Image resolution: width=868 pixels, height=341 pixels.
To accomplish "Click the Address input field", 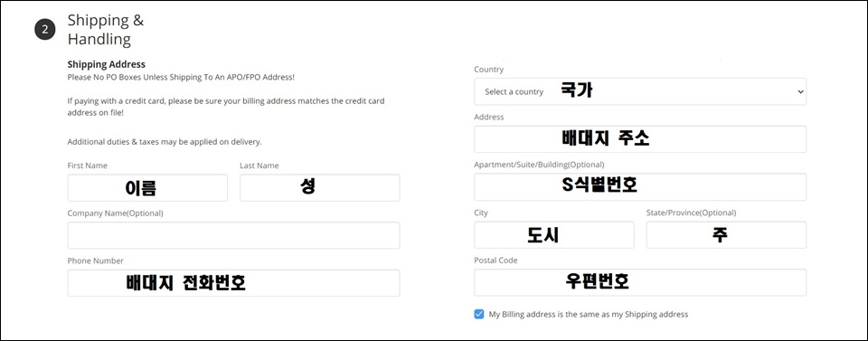I will (x=640, y=139).
